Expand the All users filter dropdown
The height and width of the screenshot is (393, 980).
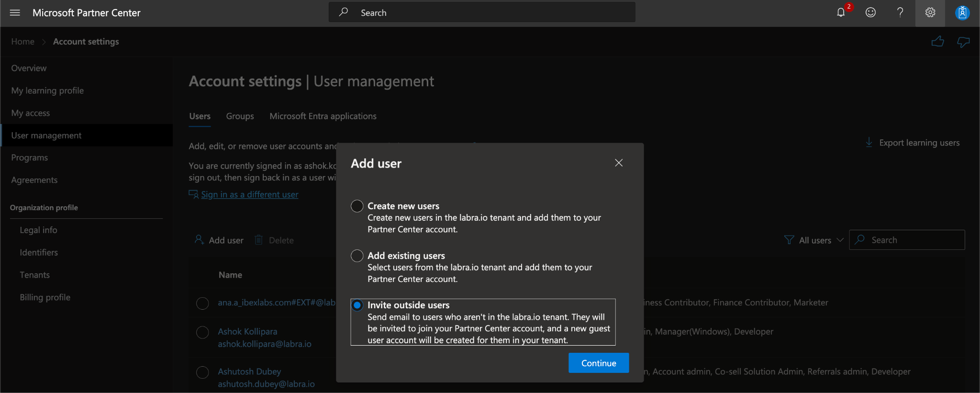click(814, 240)
